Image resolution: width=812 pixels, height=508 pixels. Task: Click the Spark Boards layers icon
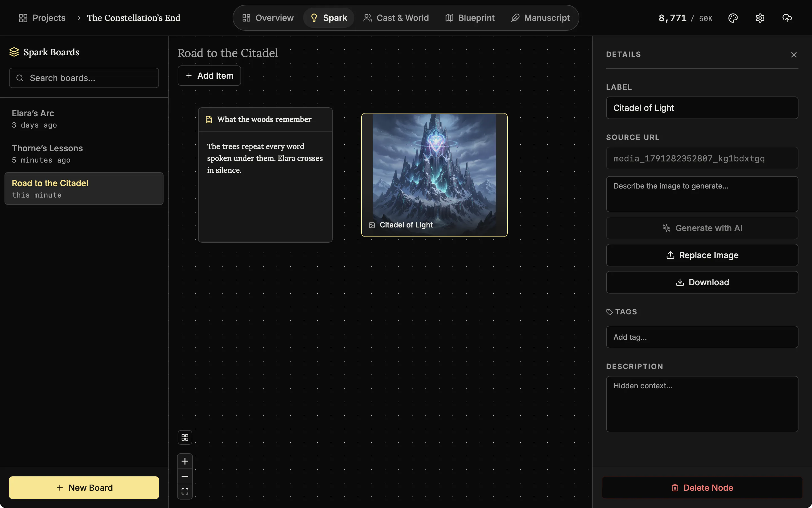[x=14, y=52]
